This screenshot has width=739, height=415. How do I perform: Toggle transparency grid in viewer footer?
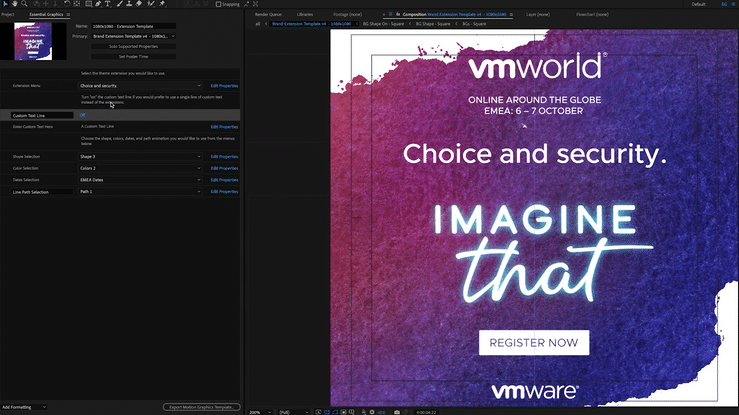tap(327, 412)
